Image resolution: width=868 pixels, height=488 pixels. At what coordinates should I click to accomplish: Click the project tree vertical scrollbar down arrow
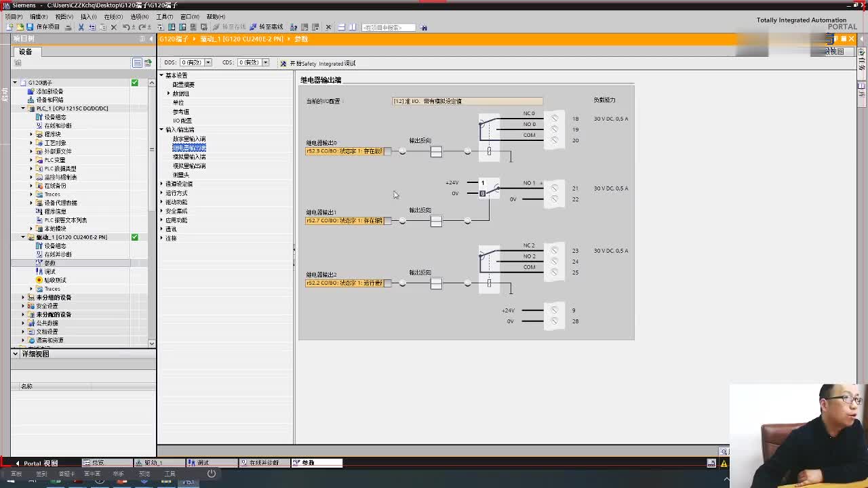click(152, 344)
